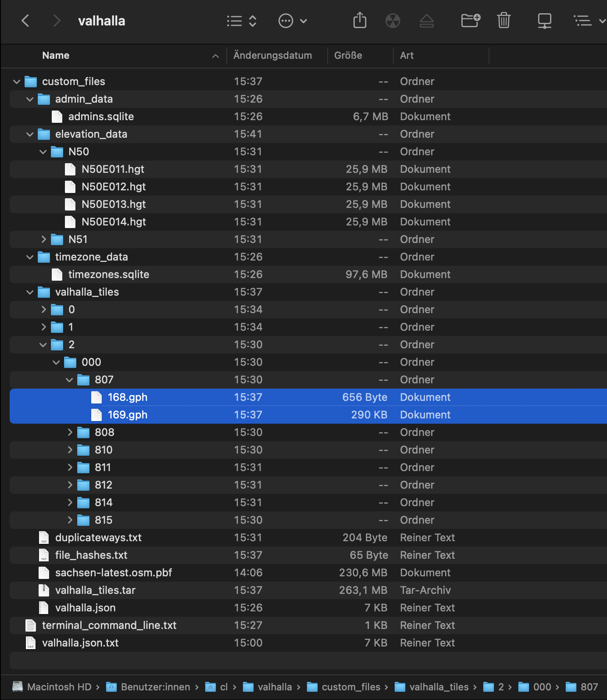Click the Name column header
Viewport: 607px width, 700px height.
[56, 56]
